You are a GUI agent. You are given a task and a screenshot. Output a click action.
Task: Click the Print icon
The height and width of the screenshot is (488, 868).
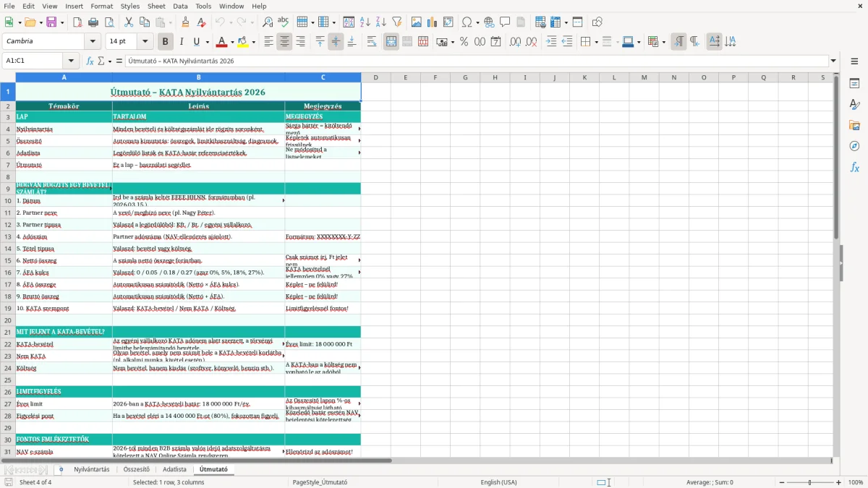coord(93,22)
